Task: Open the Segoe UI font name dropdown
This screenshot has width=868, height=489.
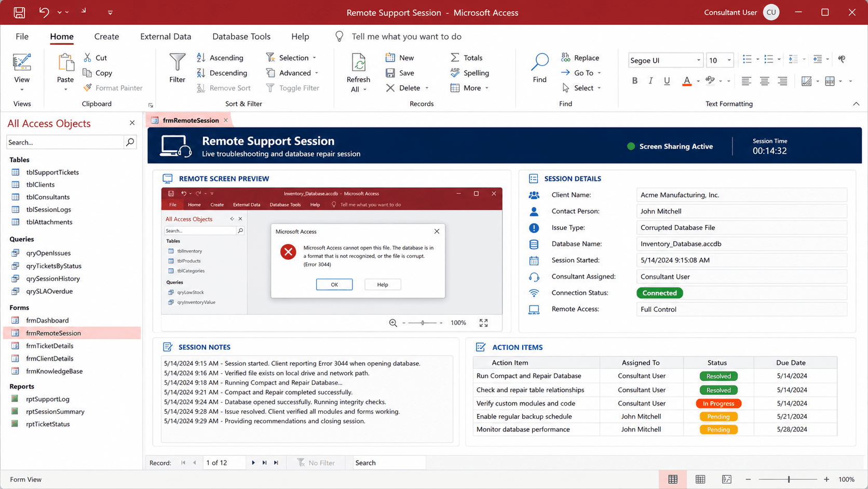Action: click(698, 60)
